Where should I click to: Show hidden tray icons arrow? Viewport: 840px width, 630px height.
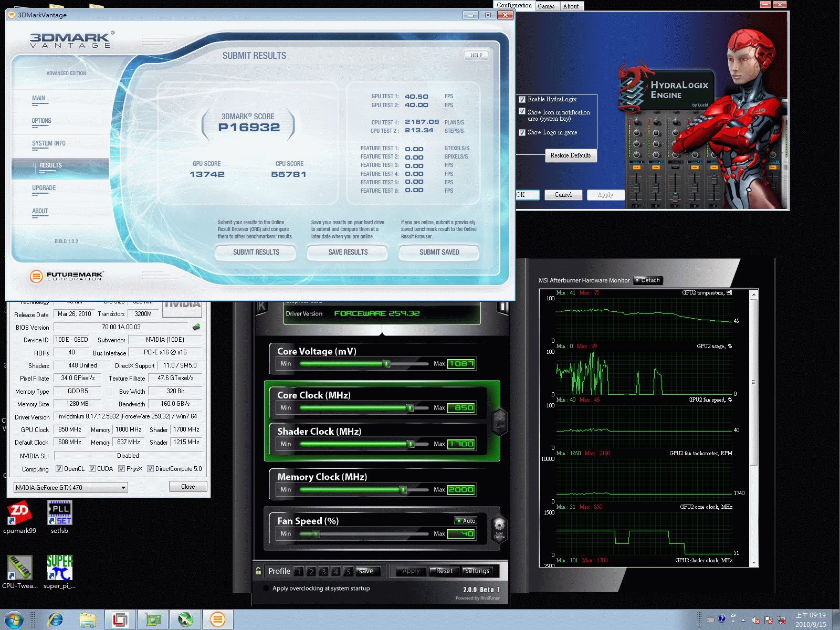743,620
